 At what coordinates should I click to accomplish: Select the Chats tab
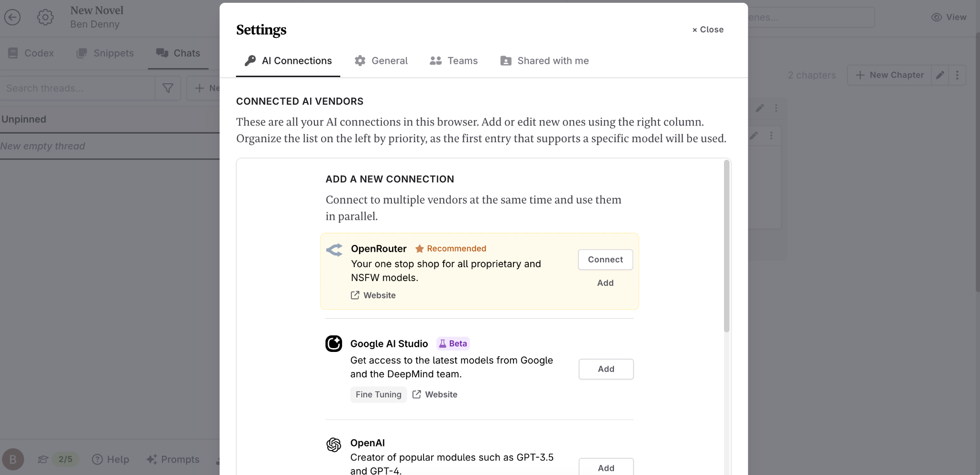(x=178, y=53)
